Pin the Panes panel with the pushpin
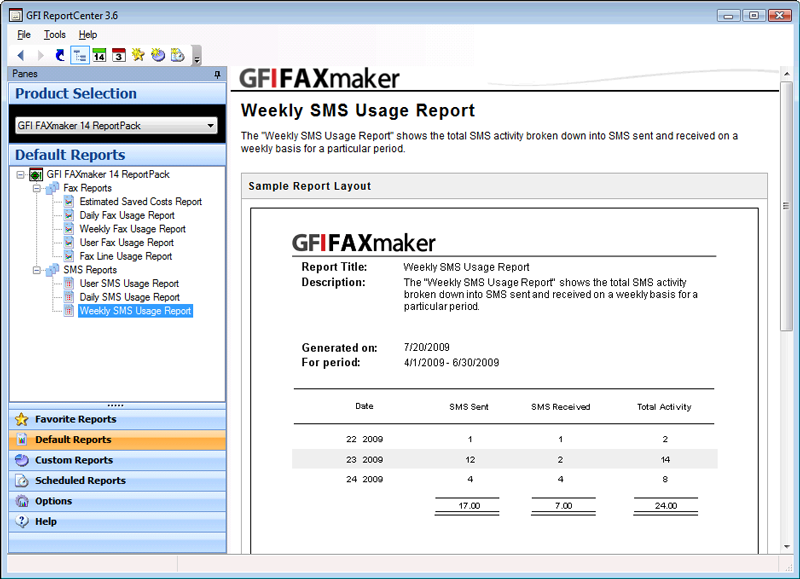Image resolution: width=800 pixels, height=579 pixels. [217, 74]
